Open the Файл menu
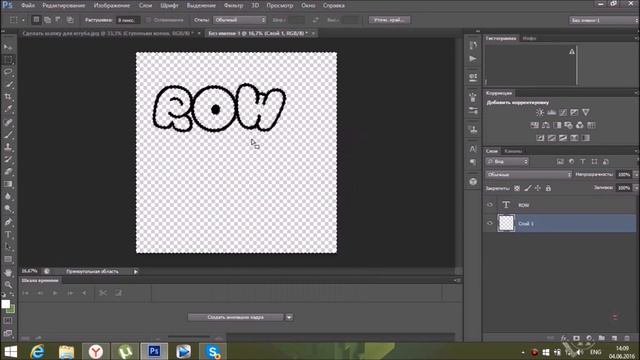Image resolution: width=640 pixels, height=360 pixels. point(28,5)
